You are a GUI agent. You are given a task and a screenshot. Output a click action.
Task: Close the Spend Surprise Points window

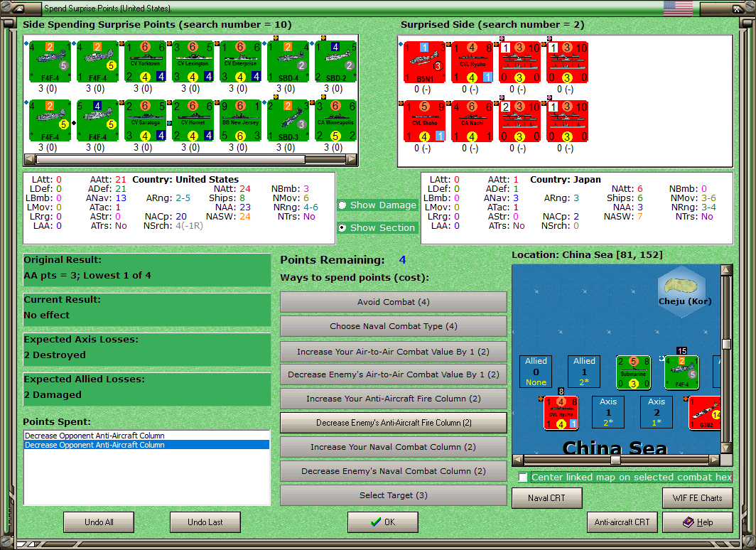click(738, 9)
